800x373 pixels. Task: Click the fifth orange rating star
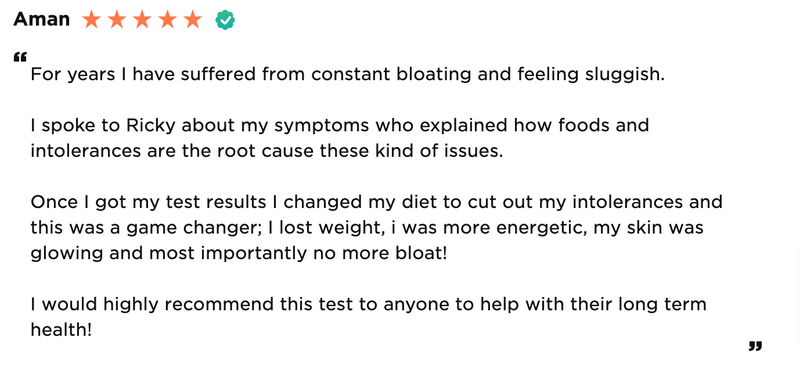click(x=193, y=19)
